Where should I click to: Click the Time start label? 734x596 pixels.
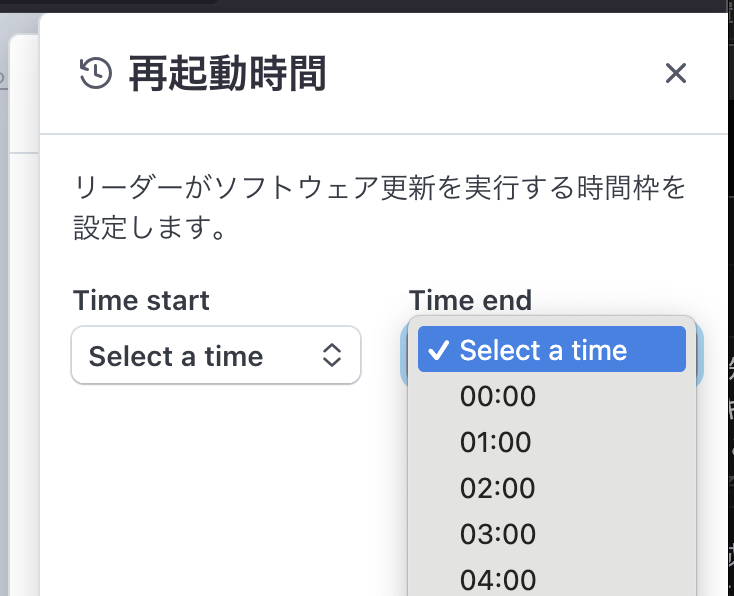[x=141, y=300]
